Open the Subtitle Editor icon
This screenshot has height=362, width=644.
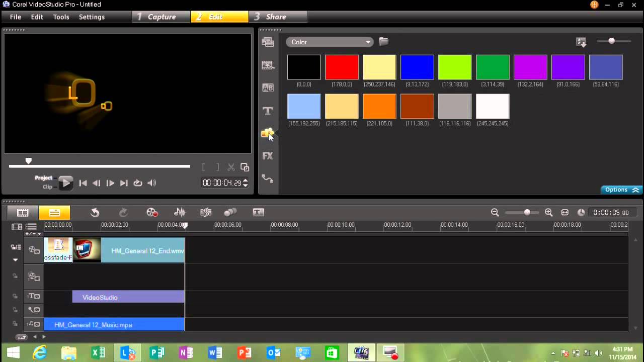point(259,213)
